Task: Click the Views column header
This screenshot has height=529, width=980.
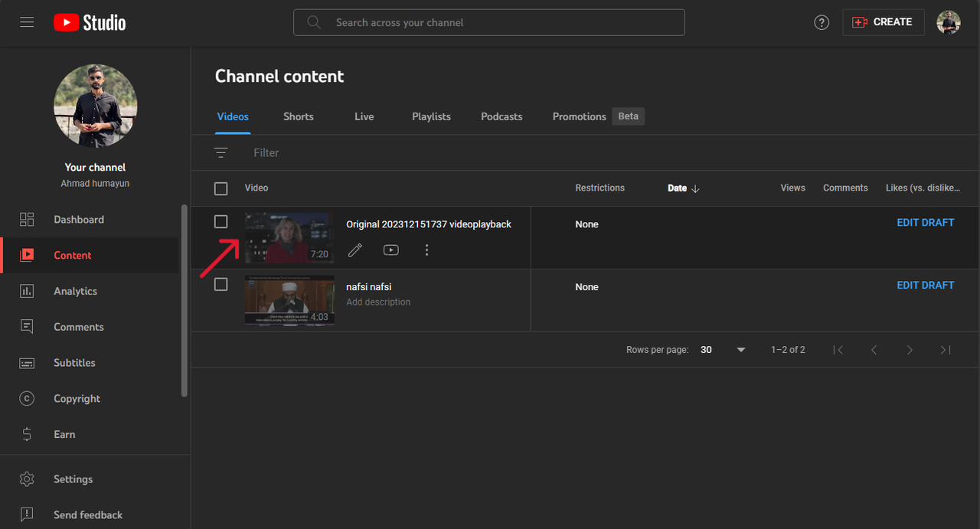Action: 793,188
